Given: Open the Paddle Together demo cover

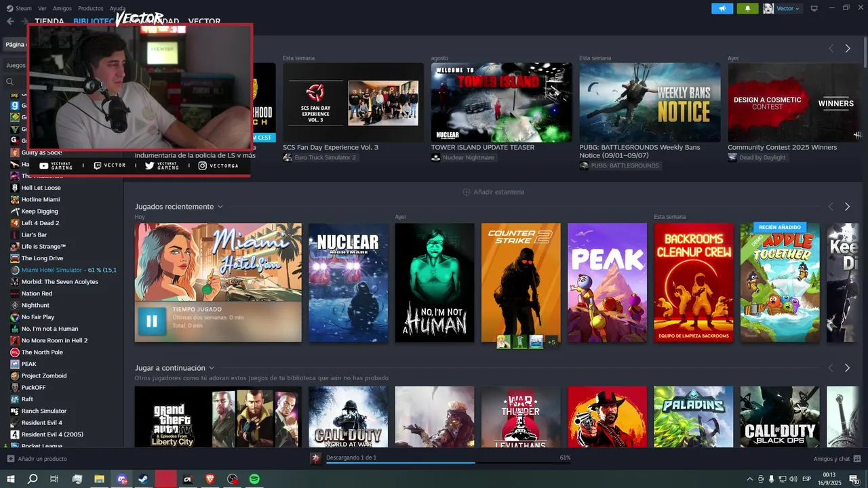Looking at the screenshot, I should point(780,283).
